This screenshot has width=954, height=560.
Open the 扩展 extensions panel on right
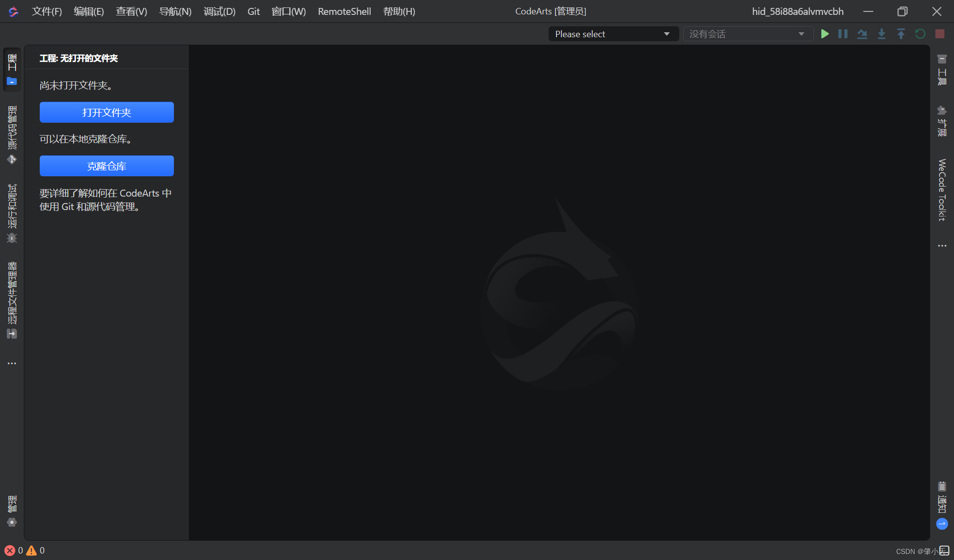pos(942,121)
